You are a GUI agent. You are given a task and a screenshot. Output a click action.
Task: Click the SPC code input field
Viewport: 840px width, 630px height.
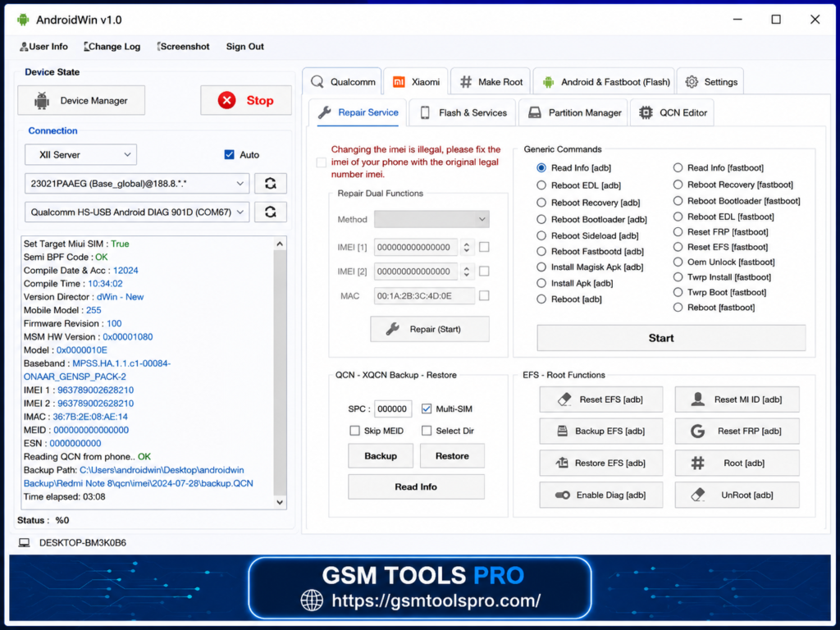393,409
